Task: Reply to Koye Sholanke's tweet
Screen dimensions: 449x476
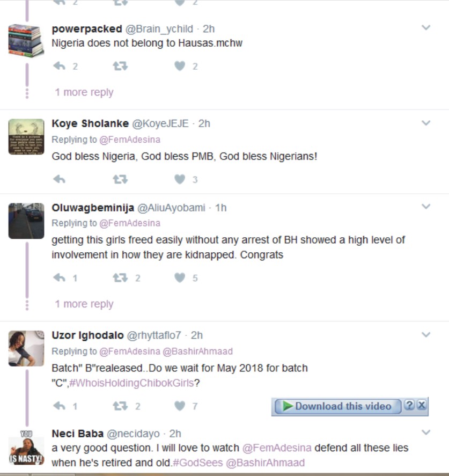Action: click(x=60, y=179)
